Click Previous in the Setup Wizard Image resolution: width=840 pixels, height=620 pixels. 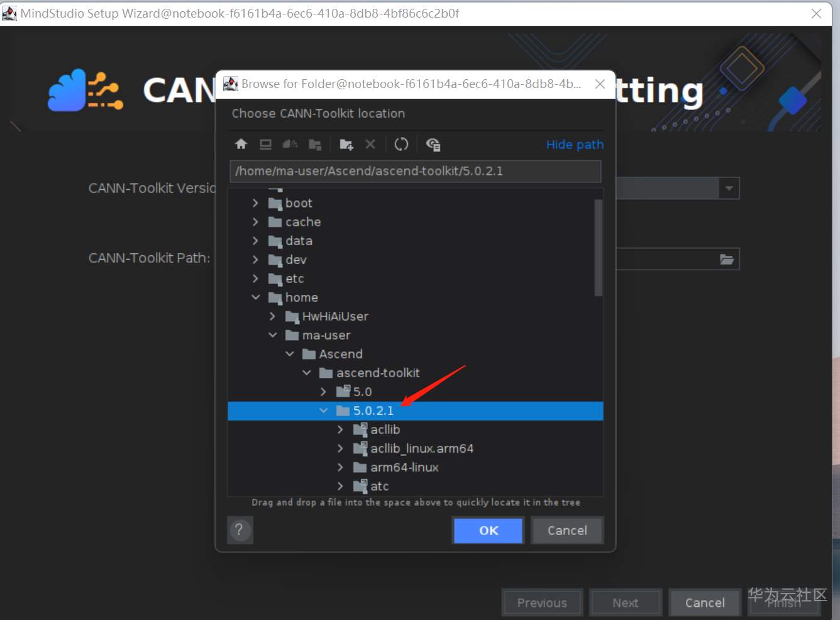pos(542,602)
